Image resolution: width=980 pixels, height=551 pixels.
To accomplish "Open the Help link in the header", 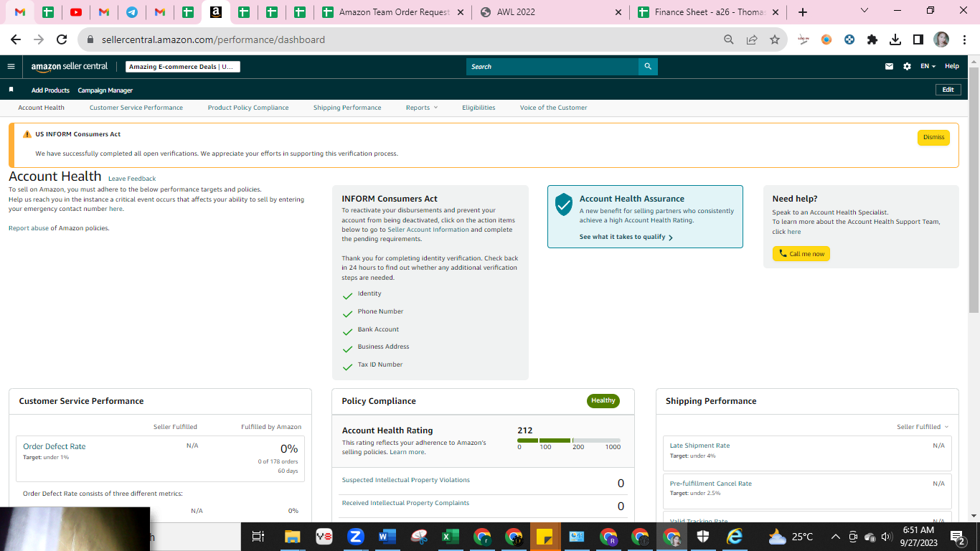I will point(952,67).
